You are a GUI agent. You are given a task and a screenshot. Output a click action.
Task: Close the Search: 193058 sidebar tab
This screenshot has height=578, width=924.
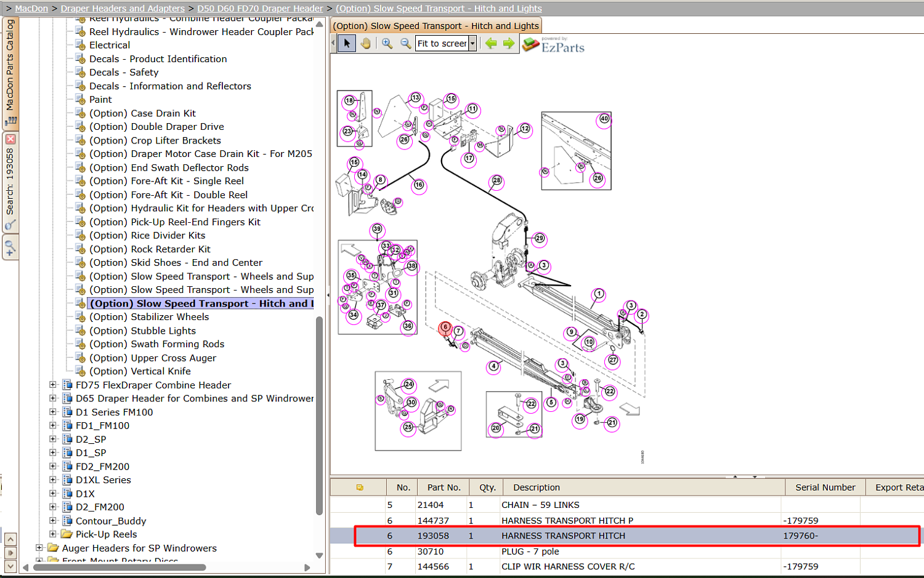point(10,139)
